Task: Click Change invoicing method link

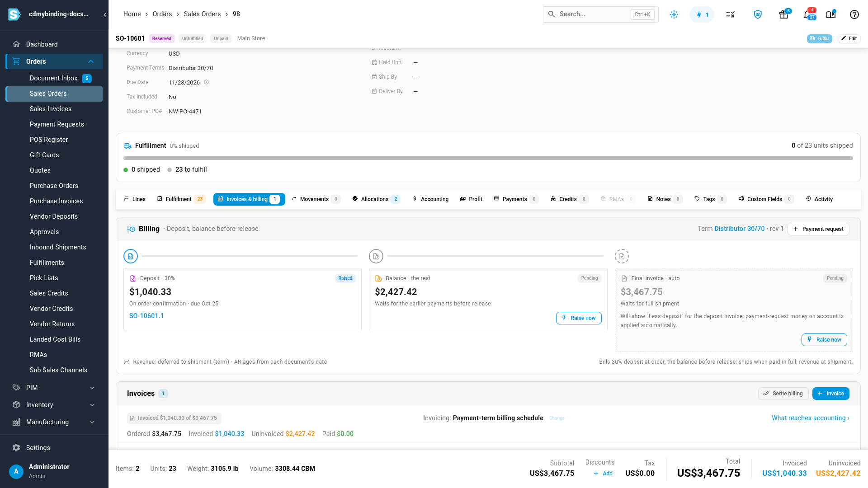Action: pos(557,418)
